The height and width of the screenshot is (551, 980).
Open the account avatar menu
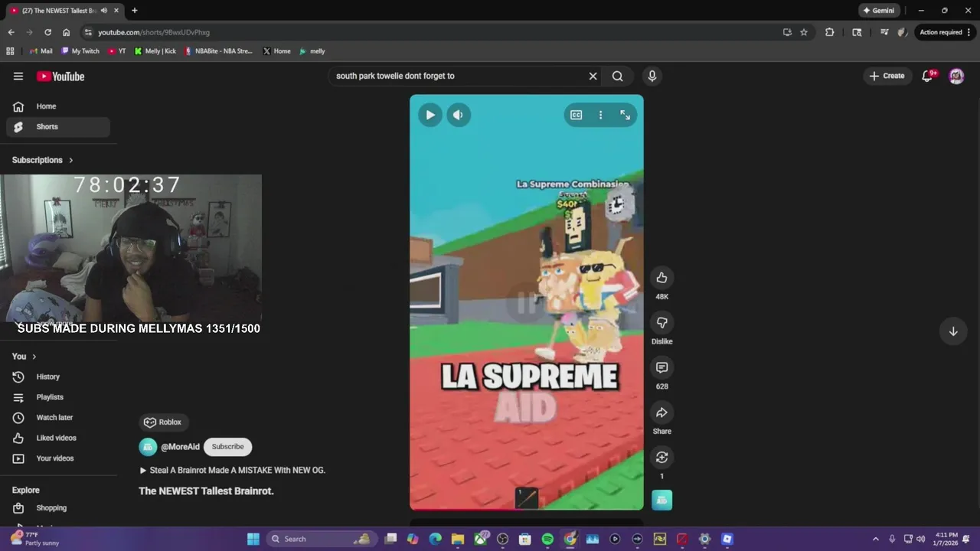(x=956, y=76)
